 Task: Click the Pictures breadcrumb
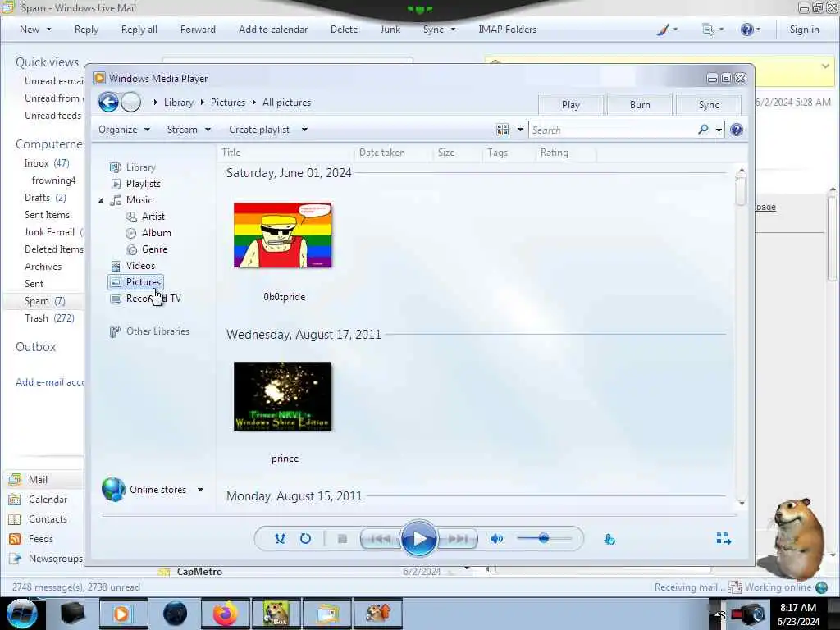click(x=228, y=103)
